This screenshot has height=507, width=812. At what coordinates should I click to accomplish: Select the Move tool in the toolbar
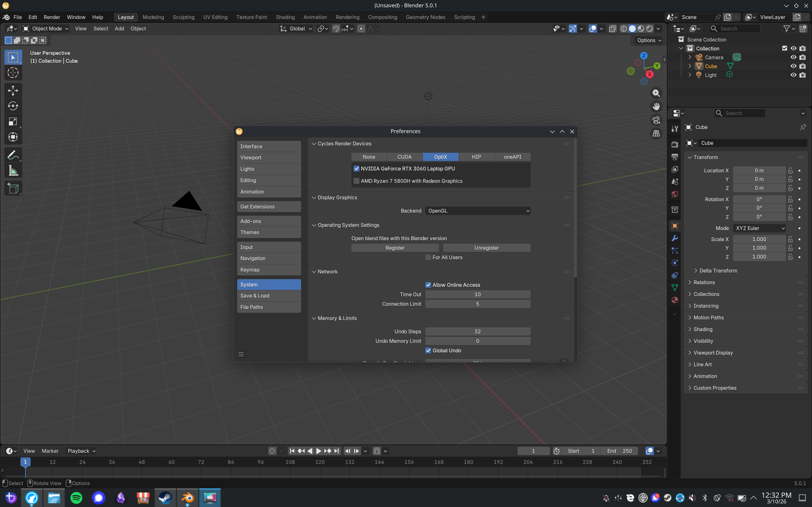coord(13,91)
